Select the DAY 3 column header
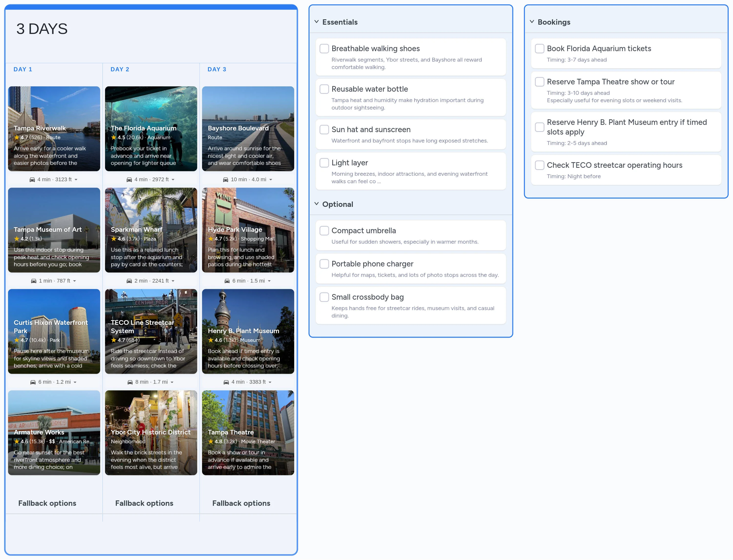 pos(217,69)
